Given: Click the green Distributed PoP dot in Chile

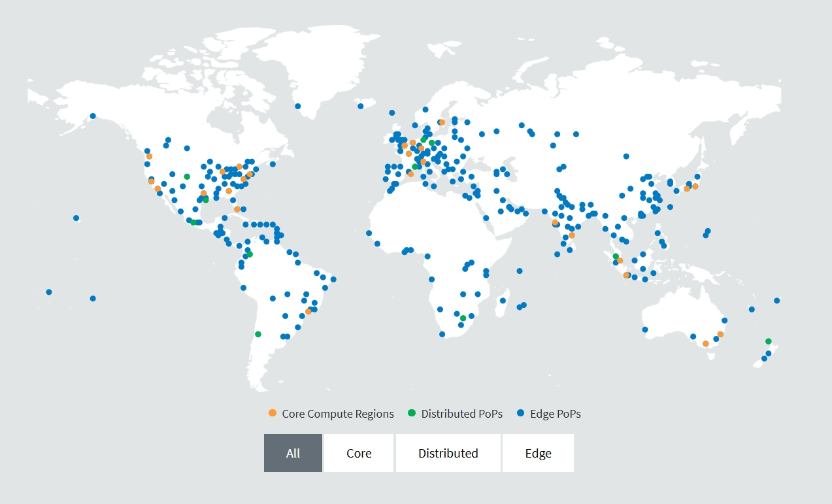Looking at the screenshot, I should (258, 334).
